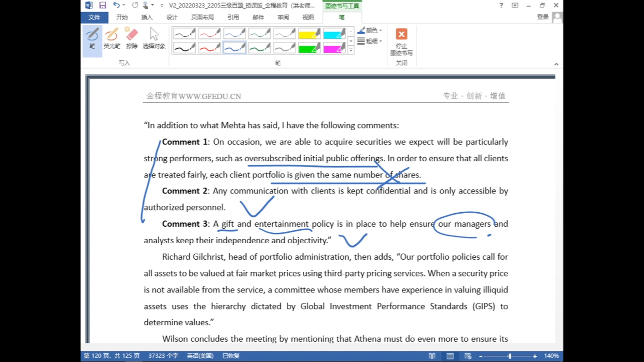Viewport: 644px width, 362px height.
Task: Open the 粗细 pen thickness dropdown
Action: point(370,41)
